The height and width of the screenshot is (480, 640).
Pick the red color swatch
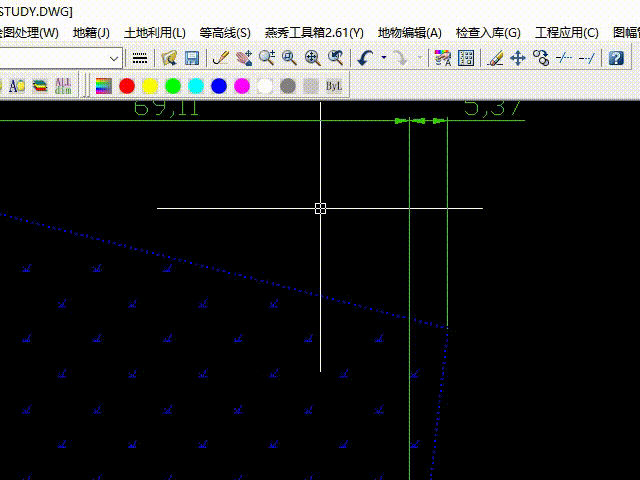coord(127,86)
